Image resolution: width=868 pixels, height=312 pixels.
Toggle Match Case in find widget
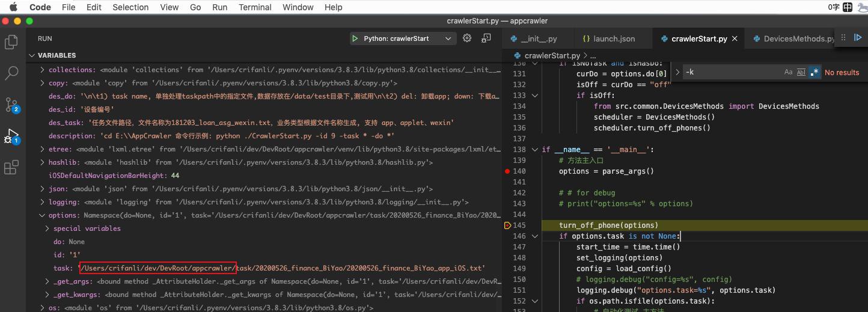788,72
